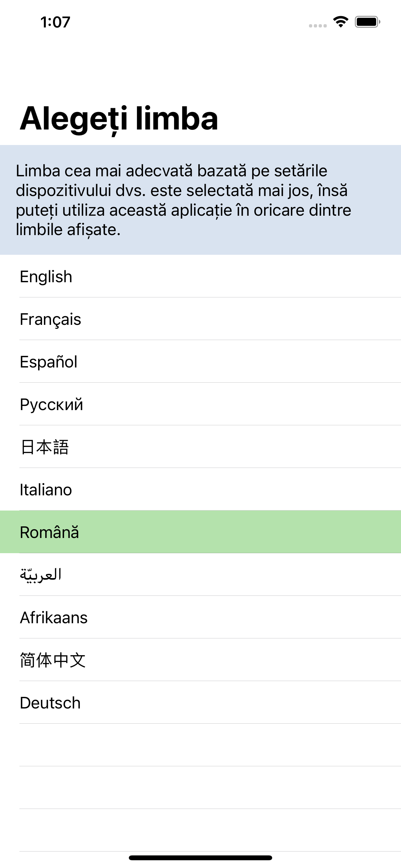The height and width of the screenshot is (868, 401).
Task: Select the Italiano language option
Action: (200, 489)
